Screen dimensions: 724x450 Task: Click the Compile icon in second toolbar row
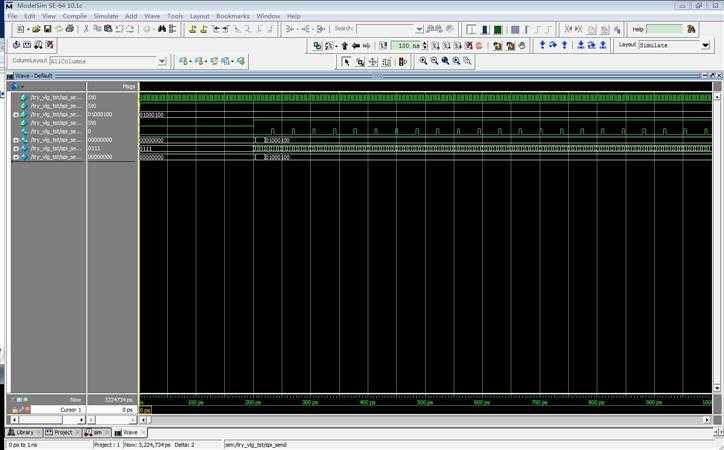tap(16, 45)
